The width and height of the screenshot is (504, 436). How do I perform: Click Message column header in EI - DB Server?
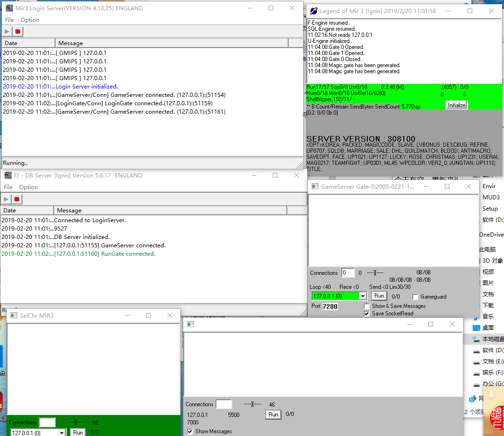(170, 210)
